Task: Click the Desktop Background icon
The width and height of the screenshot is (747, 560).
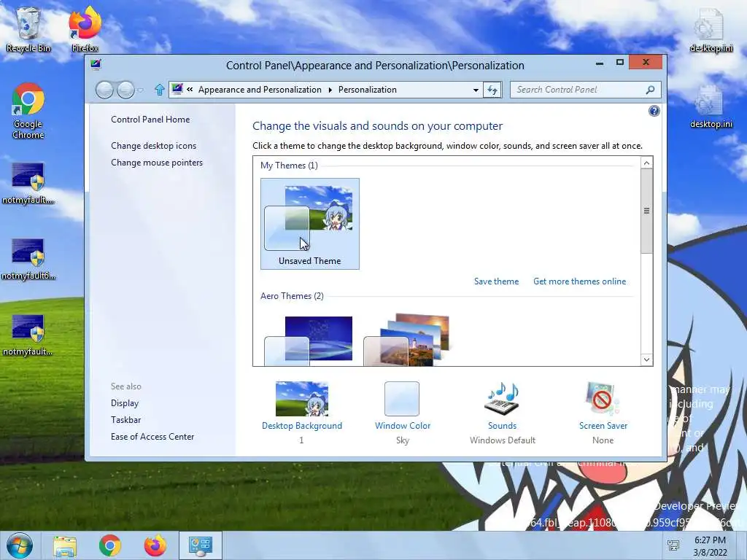Action: point(302,399)
